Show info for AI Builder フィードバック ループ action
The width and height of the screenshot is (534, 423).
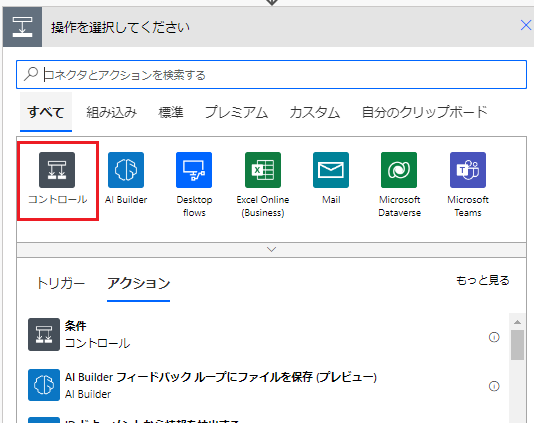(494, 386)
